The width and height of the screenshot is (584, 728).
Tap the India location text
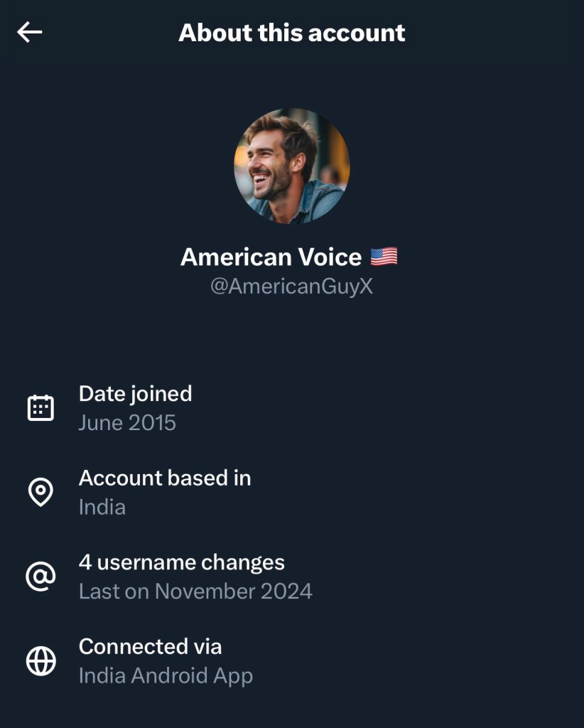pos(102,508)
